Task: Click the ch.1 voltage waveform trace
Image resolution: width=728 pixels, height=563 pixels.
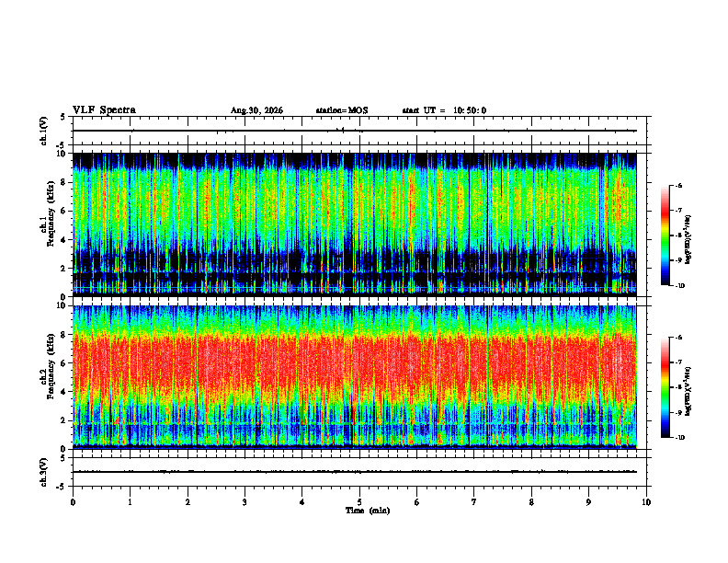Action: (355, 131)
